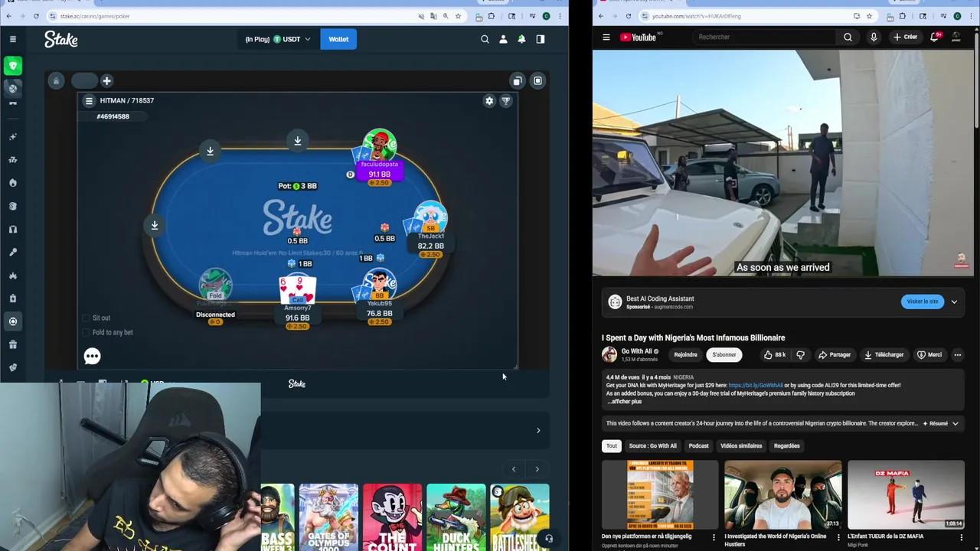Select the Source : Go With Ali chip
980x551 pixels.
tap(653, 446)
